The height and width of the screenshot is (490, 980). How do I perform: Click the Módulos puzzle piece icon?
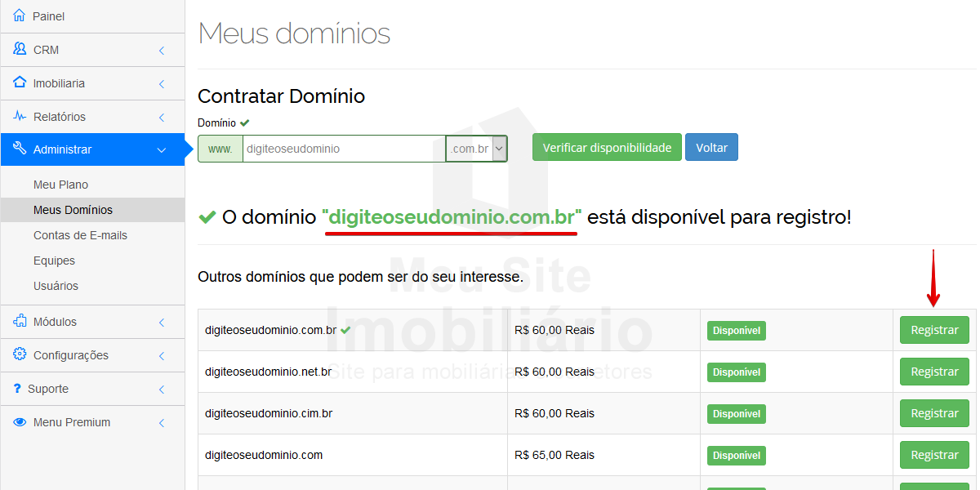coord(20,322)
